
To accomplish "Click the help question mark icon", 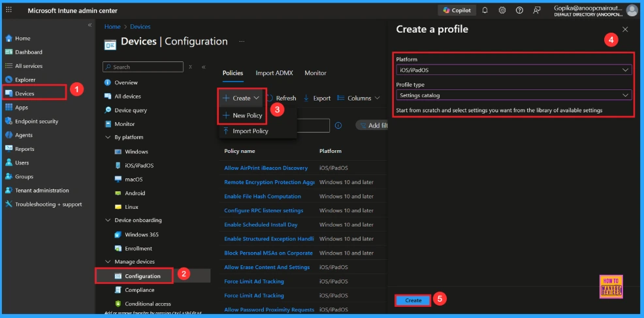I will click(x=519, y=10).
